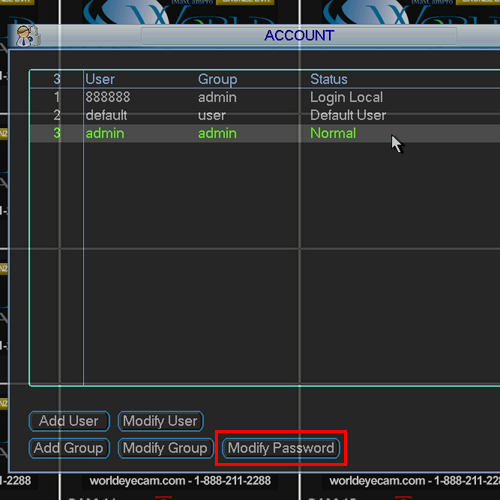Click the ACCOUNT title bar
This screenshot has height=500, width=500.
coord(299,36)
